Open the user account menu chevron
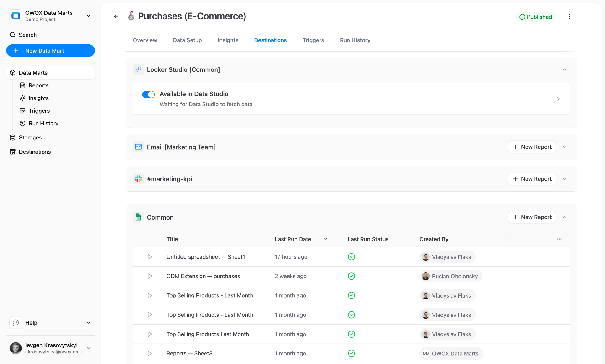605x364 pixels. click(88, 348)
